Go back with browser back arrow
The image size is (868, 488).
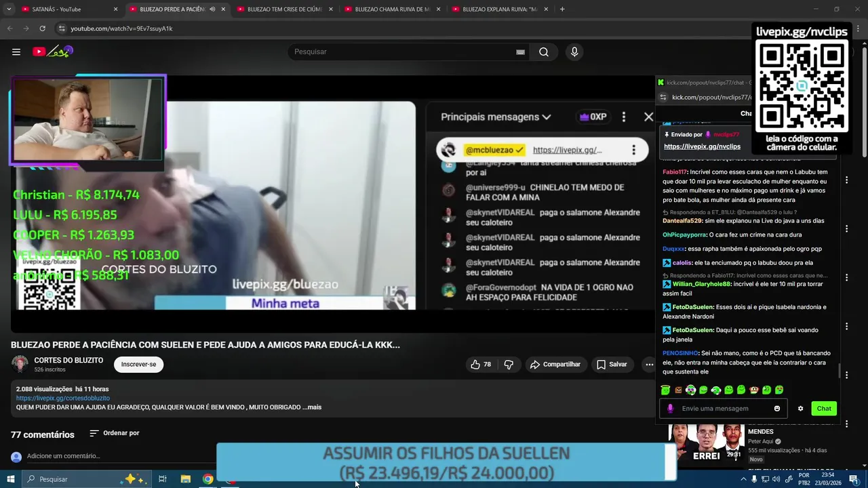tap(9, 28)
